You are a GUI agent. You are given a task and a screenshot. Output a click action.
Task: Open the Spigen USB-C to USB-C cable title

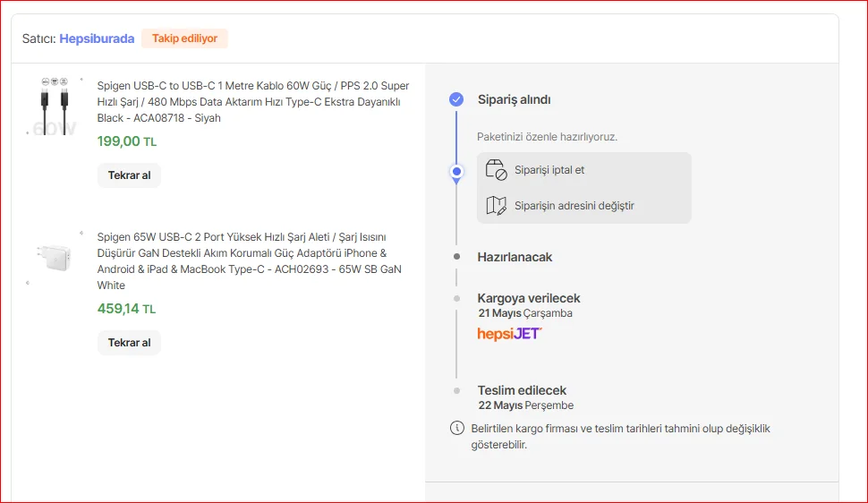pos(253,102)
